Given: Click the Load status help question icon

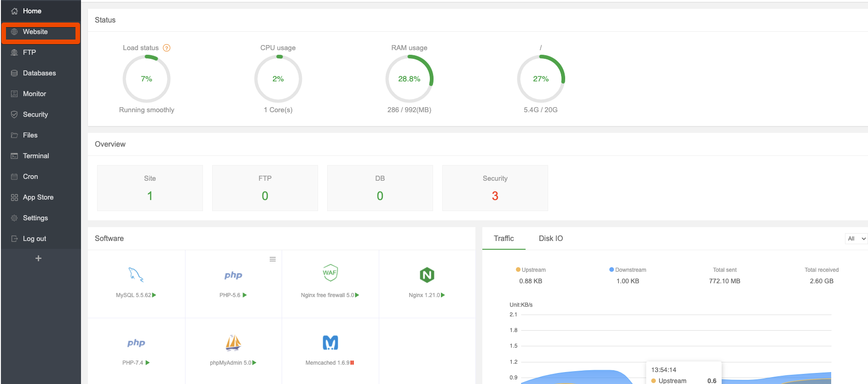Looking at the screenshot, I should pos(167,48).
